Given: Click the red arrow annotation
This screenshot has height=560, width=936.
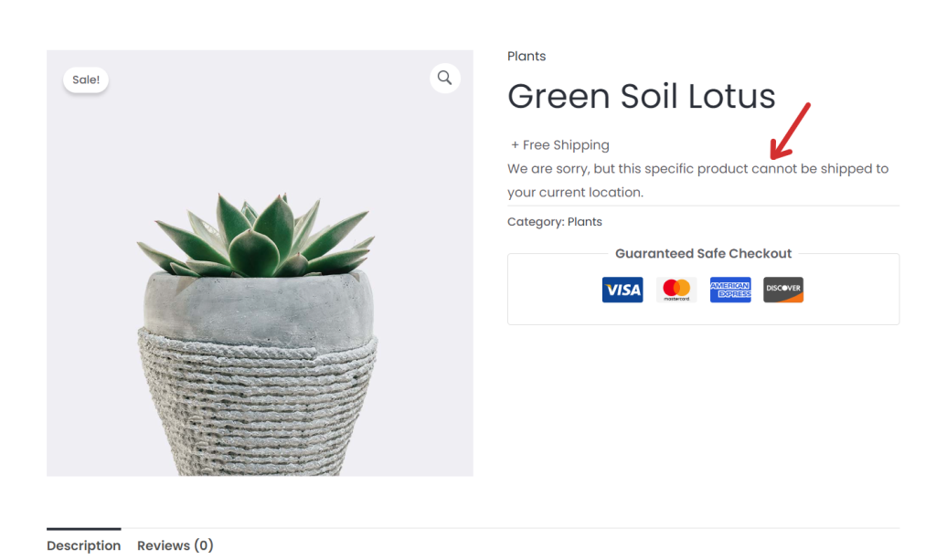Looking at the screenshot, I should 790,132.
